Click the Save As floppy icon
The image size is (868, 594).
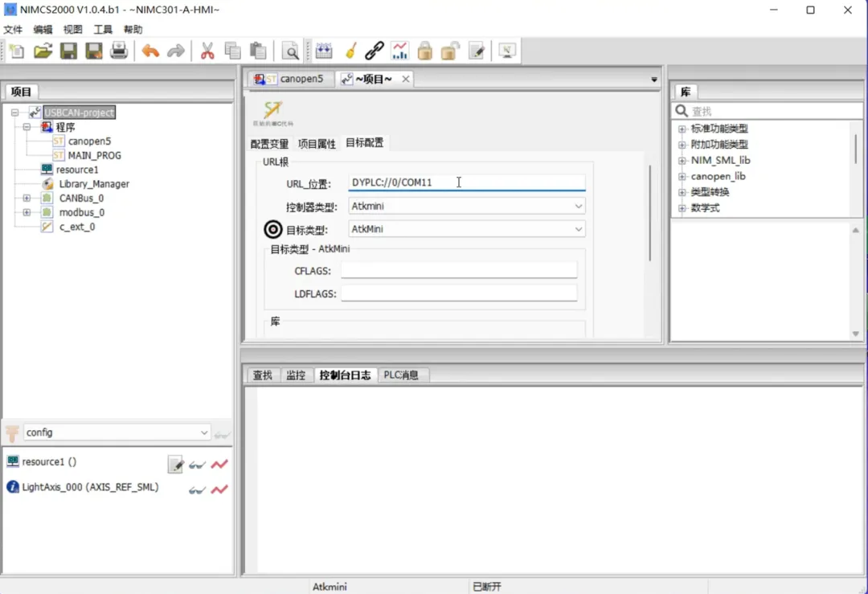pyautogui.click(x=93, y=51)
